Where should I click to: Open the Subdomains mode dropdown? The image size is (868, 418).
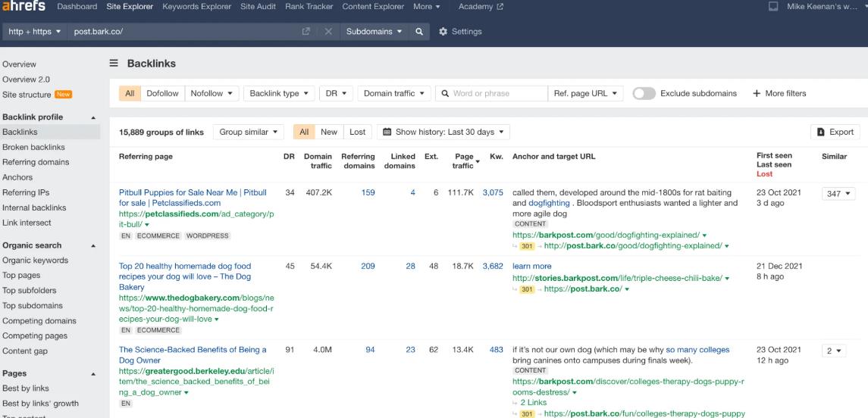coord(374,32)
